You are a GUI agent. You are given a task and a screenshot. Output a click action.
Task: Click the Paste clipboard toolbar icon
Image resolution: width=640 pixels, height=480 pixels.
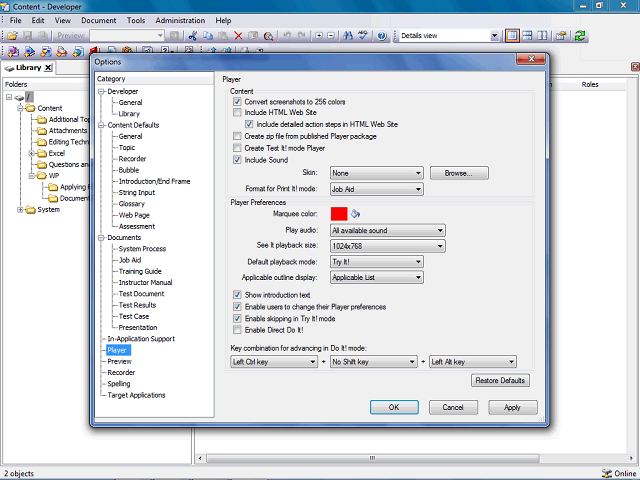(223, 36)
